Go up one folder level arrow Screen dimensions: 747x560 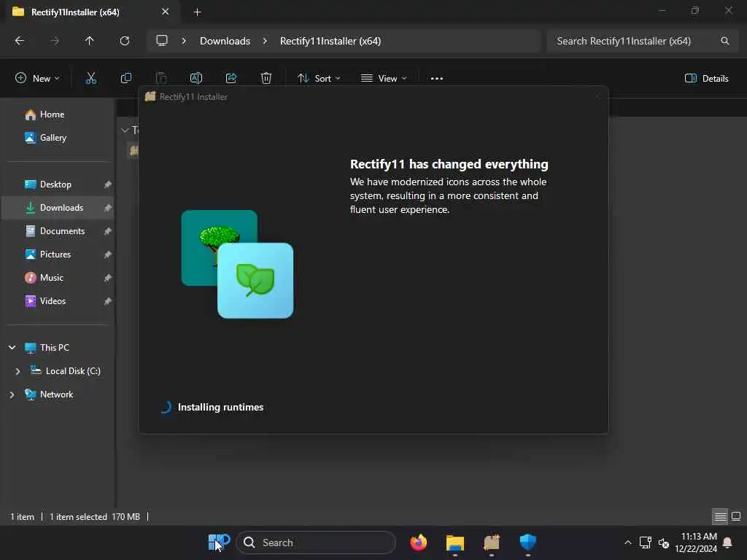tap(89, 41)
